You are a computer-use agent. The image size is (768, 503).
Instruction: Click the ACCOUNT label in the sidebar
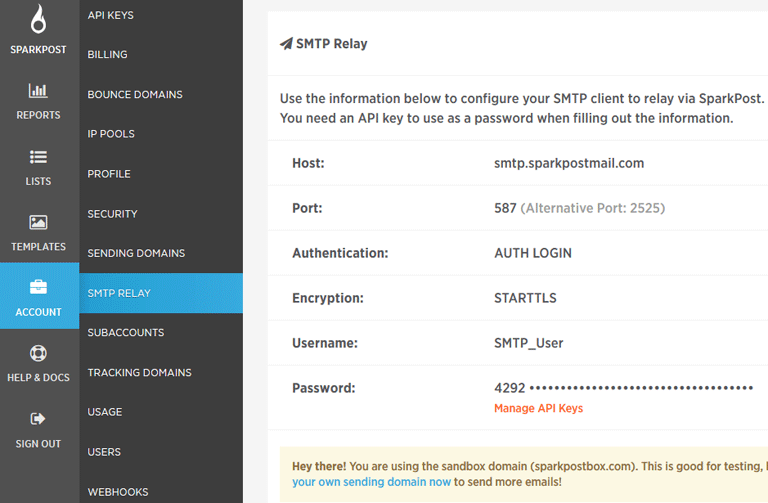click(x=38, y=312)
